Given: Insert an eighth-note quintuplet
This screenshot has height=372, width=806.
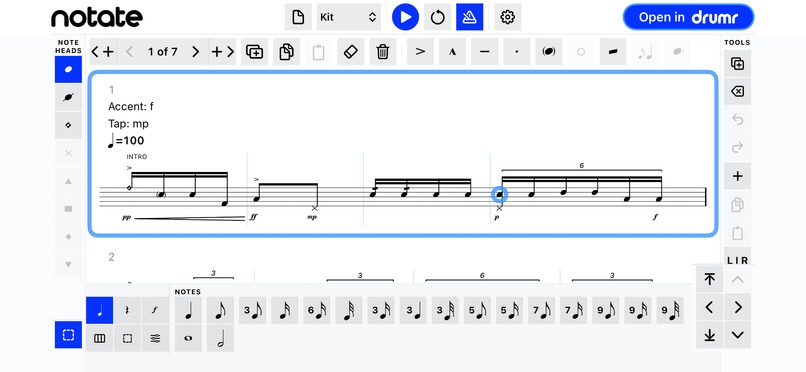Looking at the screenshot, I should point(477,310).
